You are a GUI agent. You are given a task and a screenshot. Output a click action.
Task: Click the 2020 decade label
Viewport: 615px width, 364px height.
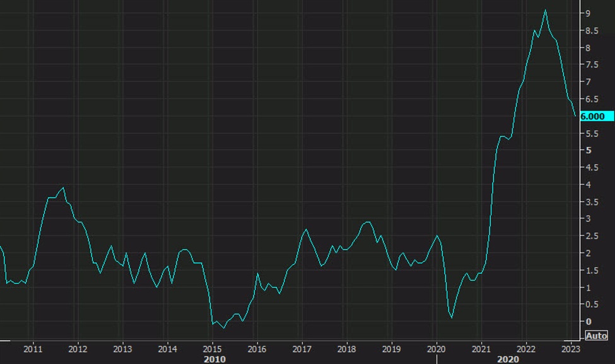[508, 360]
